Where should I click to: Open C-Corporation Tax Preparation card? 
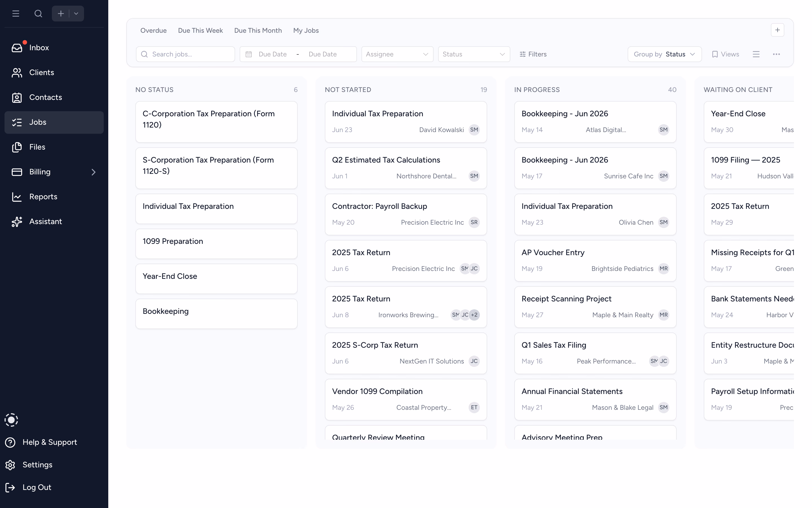point(217,122)
